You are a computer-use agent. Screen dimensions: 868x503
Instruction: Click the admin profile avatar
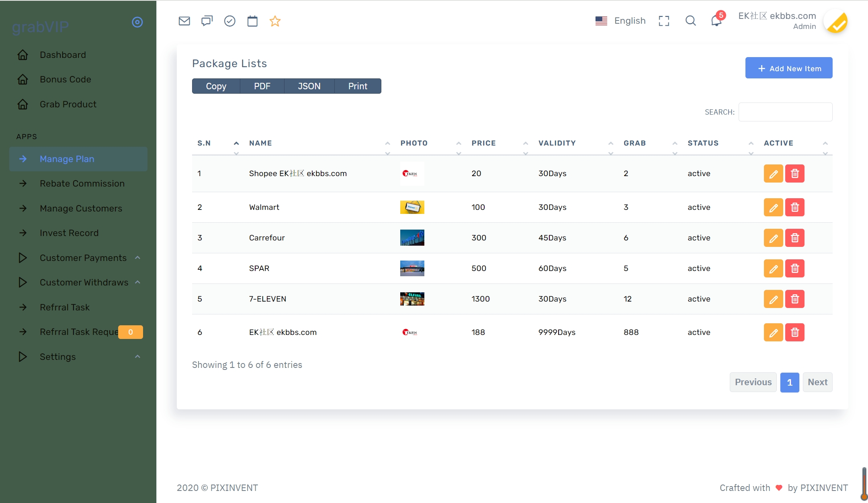(x=835, y=21)
